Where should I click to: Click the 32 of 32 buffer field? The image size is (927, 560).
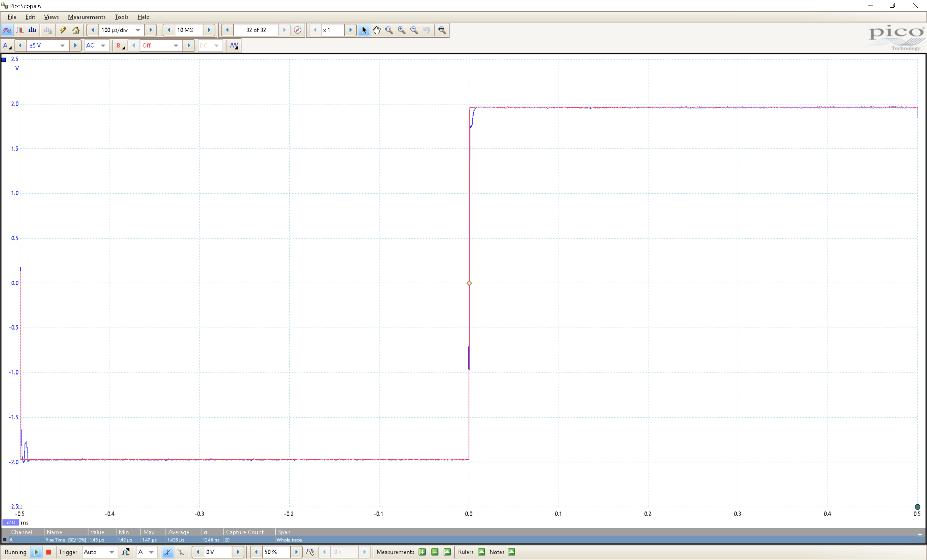point(256,30)
